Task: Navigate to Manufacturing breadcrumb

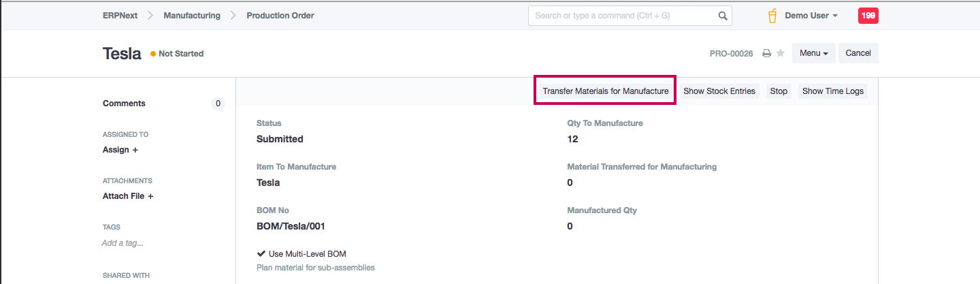Action: click(x=192, y=16)
